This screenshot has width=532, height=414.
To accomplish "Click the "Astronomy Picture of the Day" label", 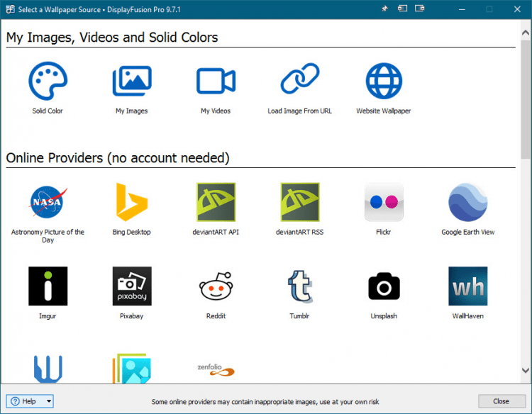I will click(x=48, y=236).
